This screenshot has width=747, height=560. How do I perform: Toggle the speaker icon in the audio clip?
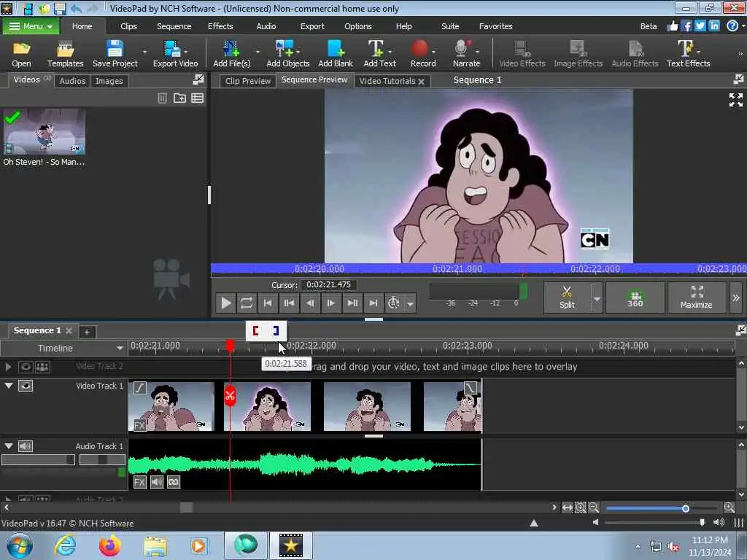(157, 482)
